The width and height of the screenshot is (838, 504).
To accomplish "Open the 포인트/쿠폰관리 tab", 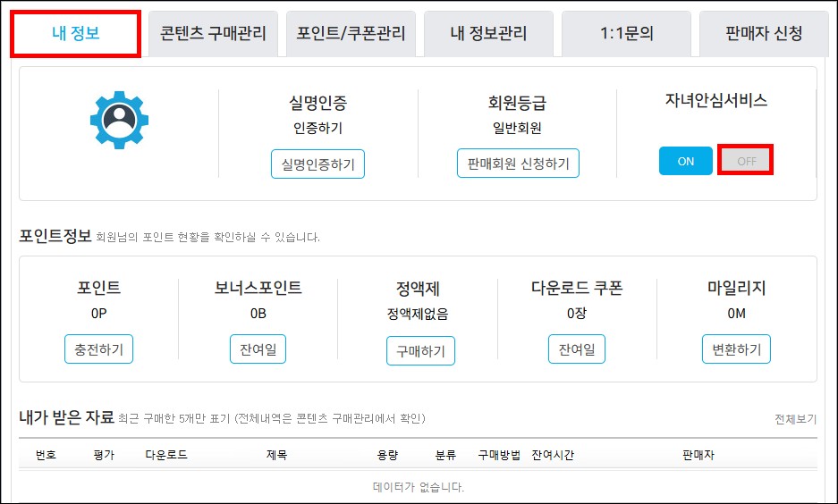I will click(351, 34).
